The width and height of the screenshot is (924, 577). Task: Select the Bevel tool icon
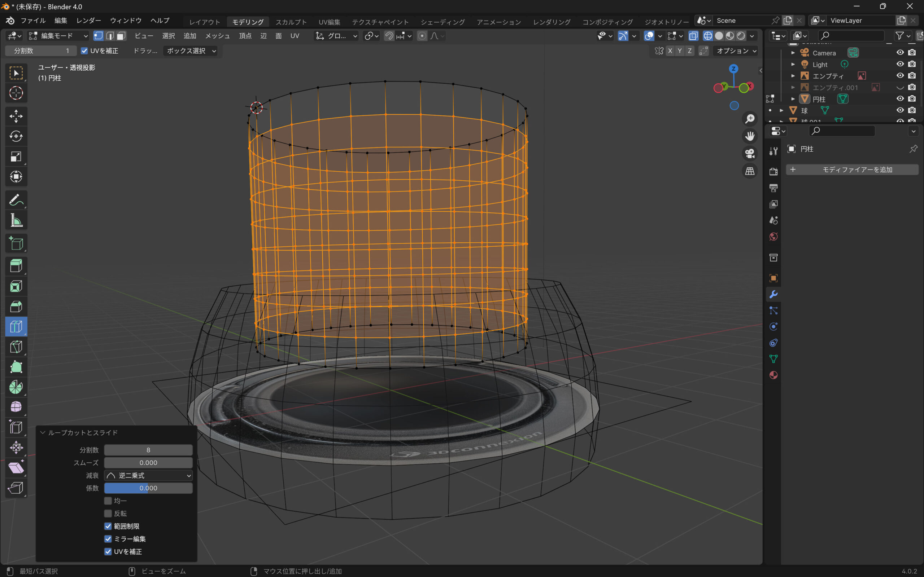[x=16, y=307]
